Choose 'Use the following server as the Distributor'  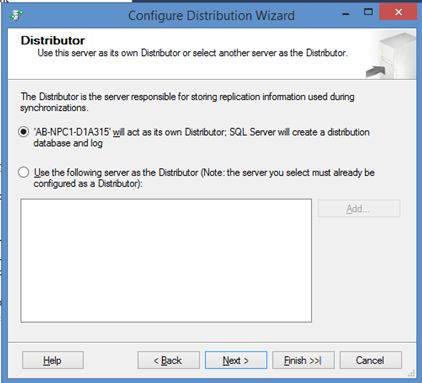[x=23, y=173]
